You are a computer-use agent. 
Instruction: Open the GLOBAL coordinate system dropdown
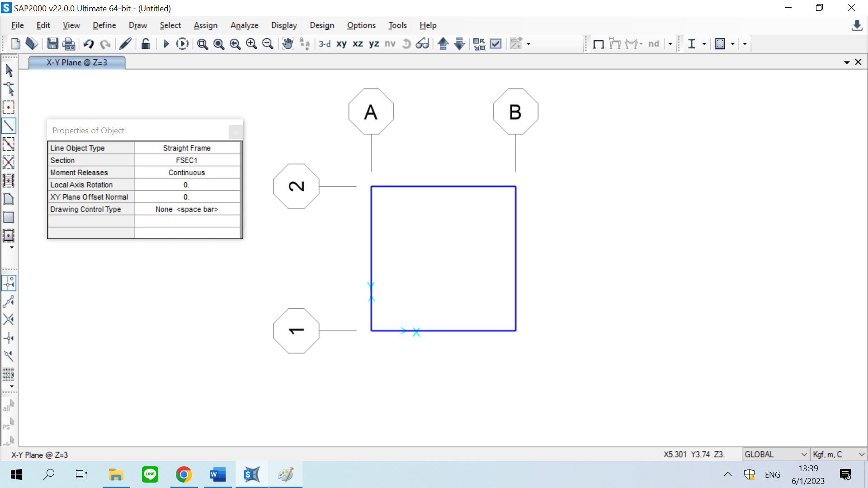[x=776, y=455]
